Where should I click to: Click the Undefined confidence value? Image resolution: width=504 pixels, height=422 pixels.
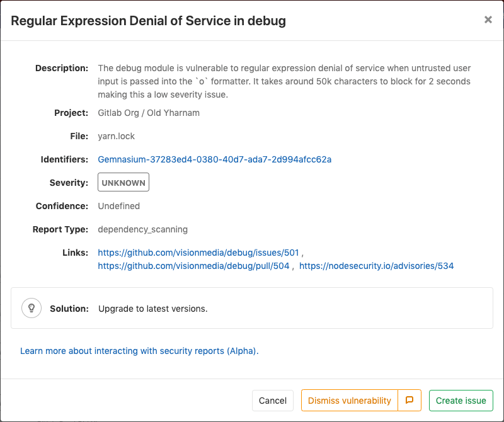[x=118, y=206]
